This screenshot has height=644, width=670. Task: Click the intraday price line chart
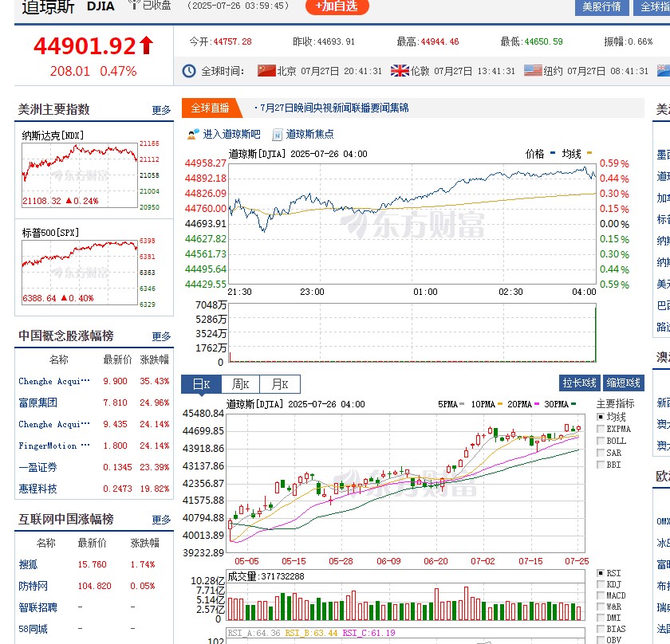(412, 224)
